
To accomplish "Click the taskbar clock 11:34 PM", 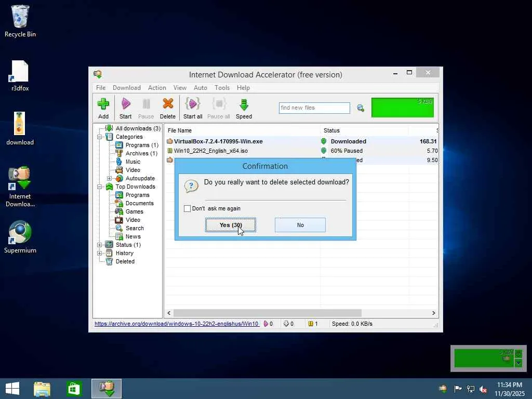I will pyautogui.click(x=509, y=385).
